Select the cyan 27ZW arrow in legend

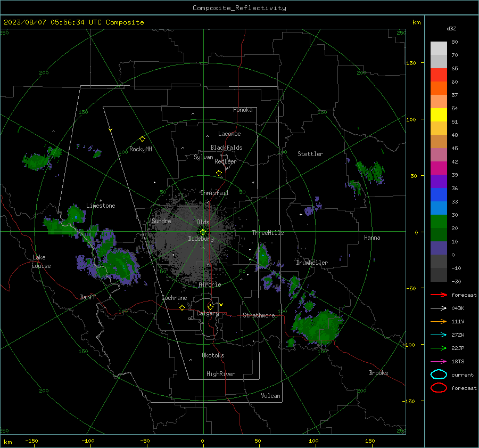tap(439, 335)
